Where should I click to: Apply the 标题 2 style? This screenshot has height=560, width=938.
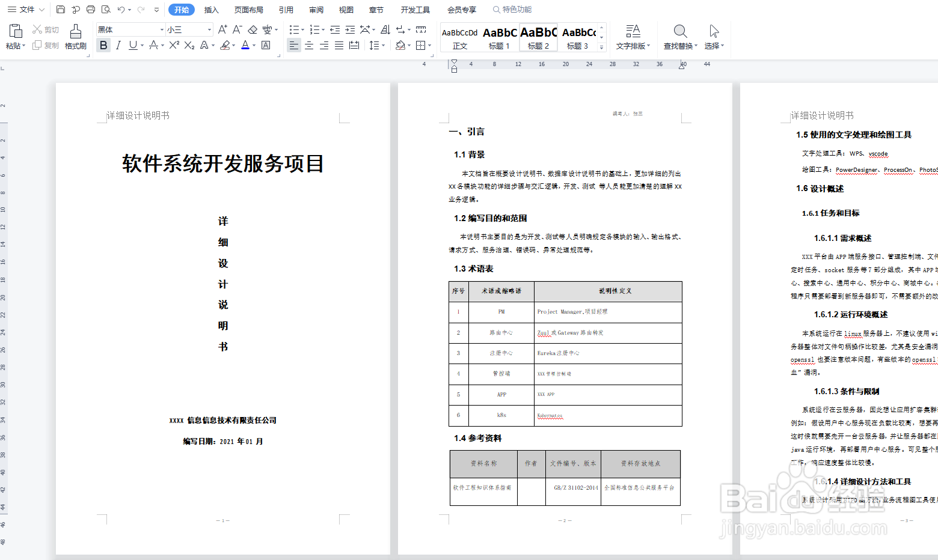(x=538, y=38)
